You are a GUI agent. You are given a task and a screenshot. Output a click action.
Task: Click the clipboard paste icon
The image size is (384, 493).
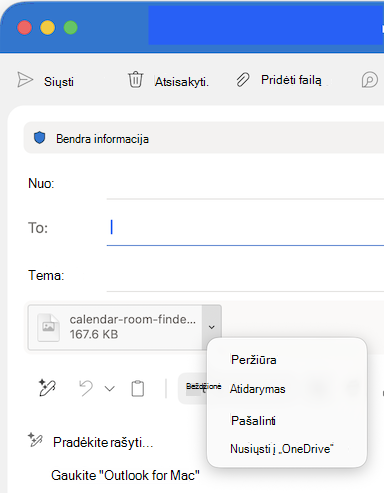tap(138, 388)
